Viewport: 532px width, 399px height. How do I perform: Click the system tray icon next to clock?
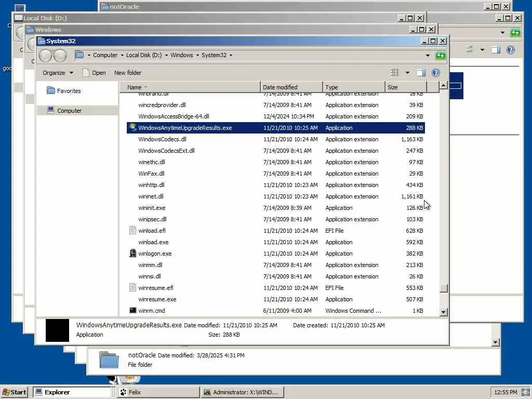click(525, 392)
